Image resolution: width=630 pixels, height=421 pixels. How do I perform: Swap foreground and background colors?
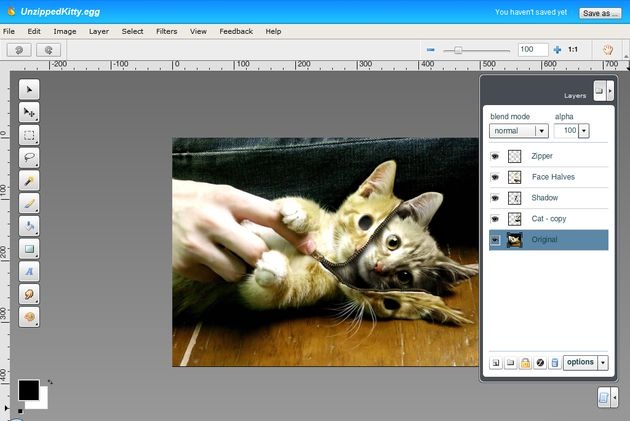tap(50, 382)
